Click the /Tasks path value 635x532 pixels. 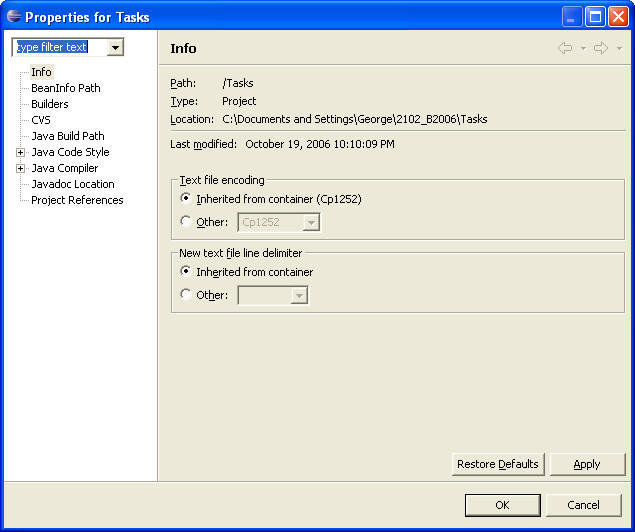(238, 83)
